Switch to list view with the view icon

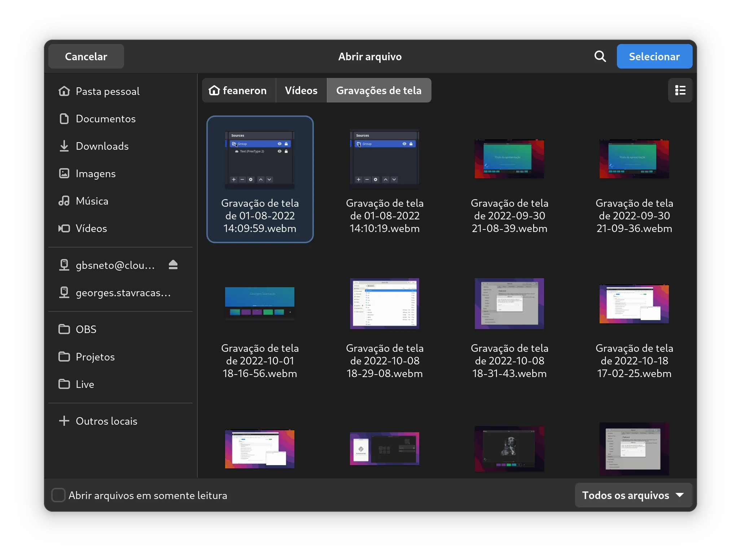click(x=680, y=90)
